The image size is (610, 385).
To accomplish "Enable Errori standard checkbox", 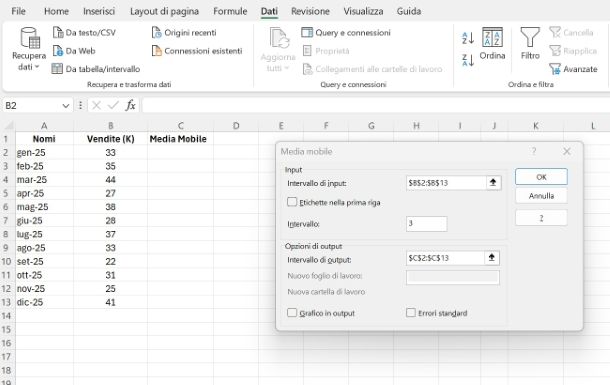I will tap(411, 313).
